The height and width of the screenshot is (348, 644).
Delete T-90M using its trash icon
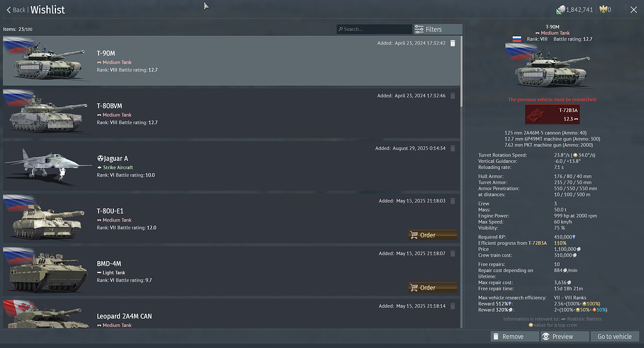[x=453, y=43]
